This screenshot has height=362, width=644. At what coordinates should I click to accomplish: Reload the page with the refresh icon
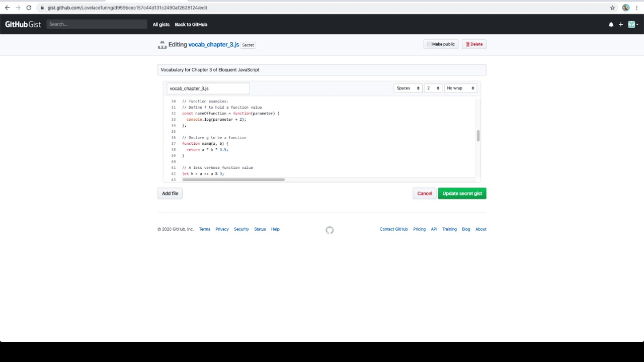(x=29, y=8)
